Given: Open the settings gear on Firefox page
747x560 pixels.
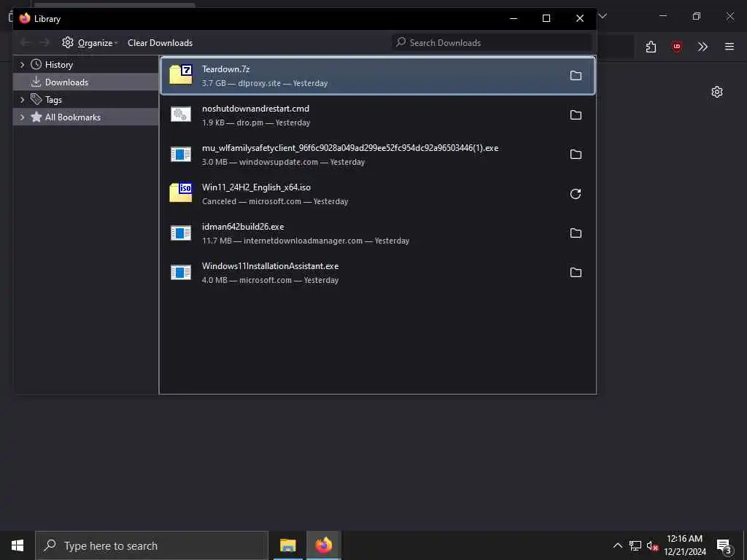Looking at the screenshot, I should (717, 92).
